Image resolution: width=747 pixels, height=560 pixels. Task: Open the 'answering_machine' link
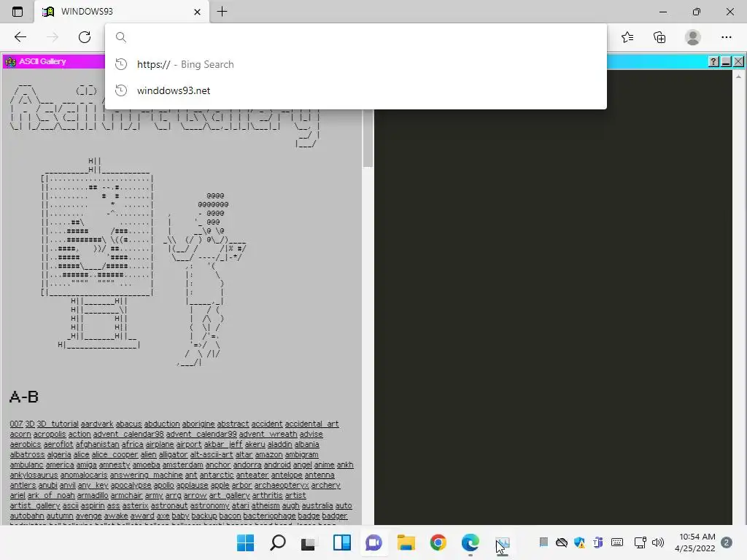pyautogui.click(x=146, y=475)
